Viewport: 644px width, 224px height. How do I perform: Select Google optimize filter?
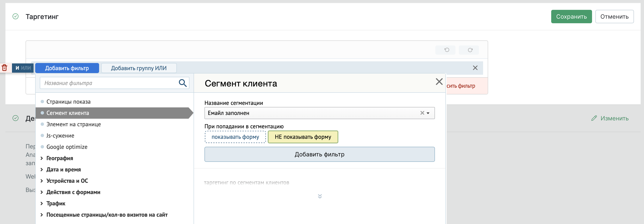[x=67, y=147]
